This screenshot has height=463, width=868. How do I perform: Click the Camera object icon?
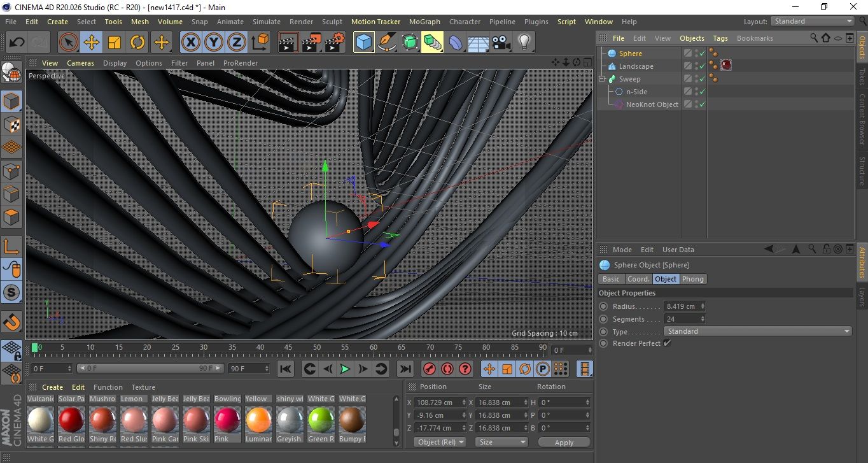point(501,43)
